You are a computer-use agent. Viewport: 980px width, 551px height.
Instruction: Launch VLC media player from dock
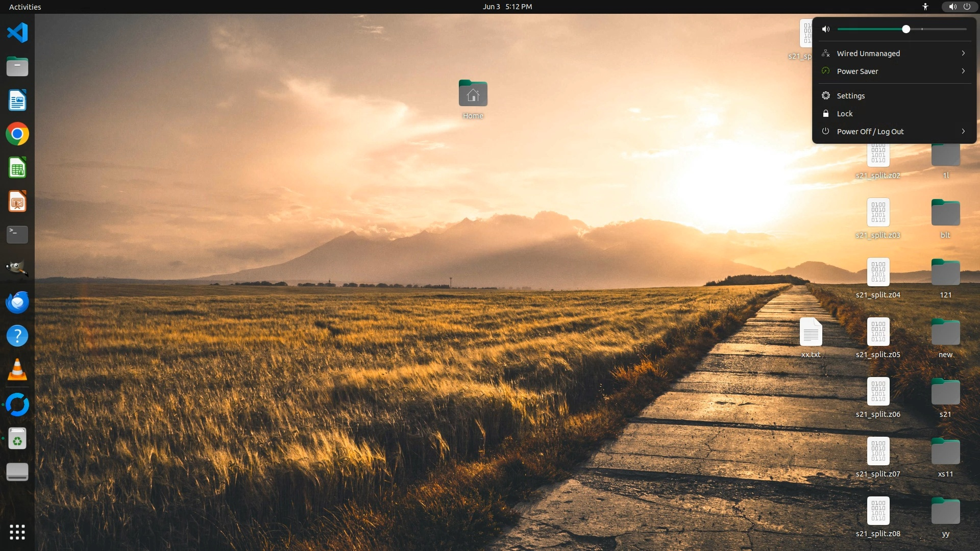(x=17, y=370)
